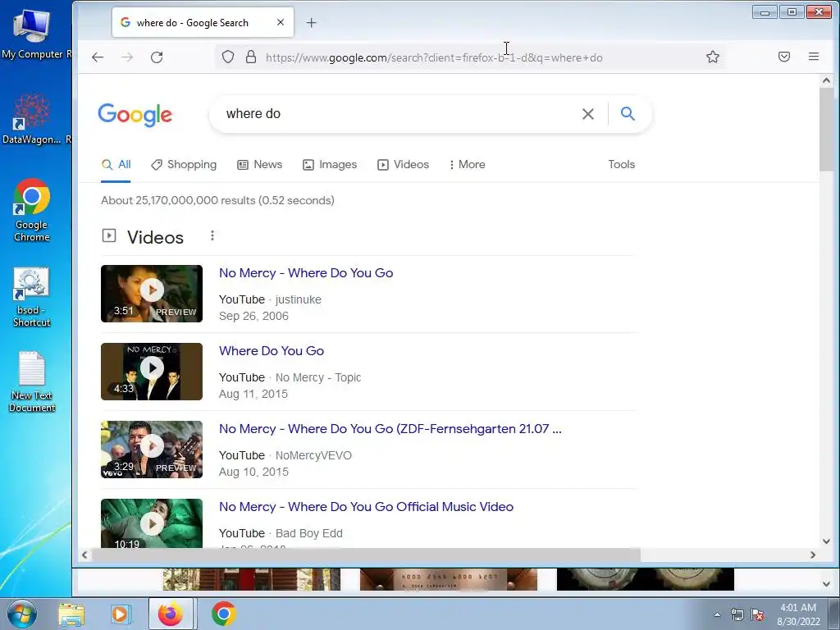Click the taskbar clock showing 4:01 AM

[798, 614]
